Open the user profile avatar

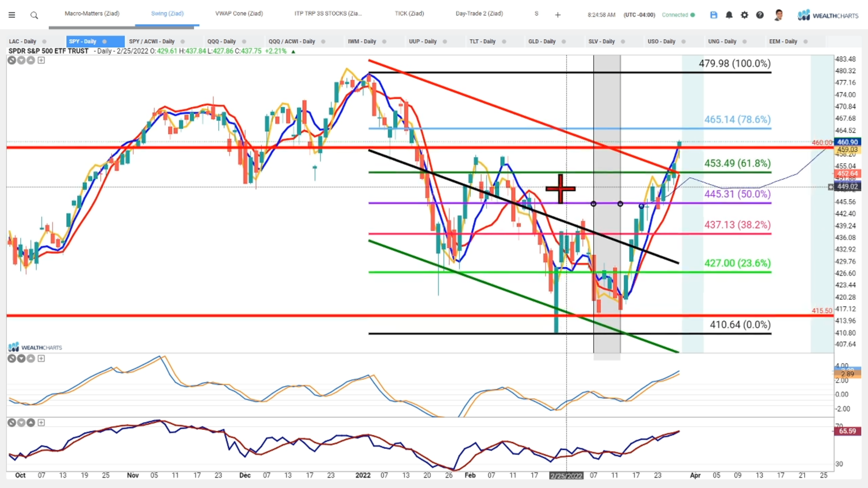778,15
